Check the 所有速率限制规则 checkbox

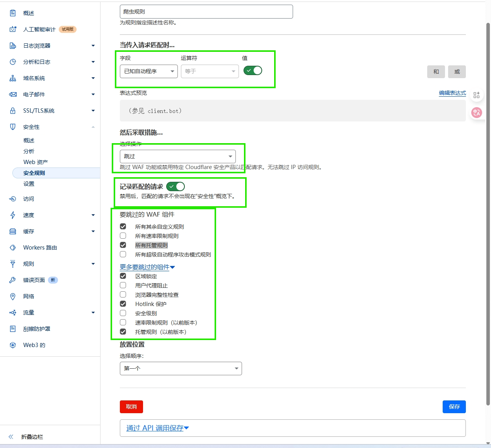pyautogui.click(x=123, y=236)
